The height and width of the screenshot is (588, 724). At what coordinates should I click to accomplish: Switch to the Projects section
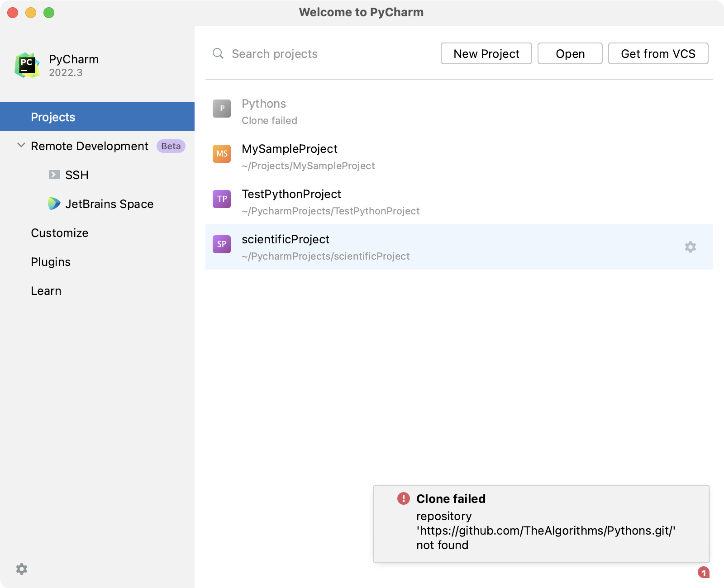(52, 117)
